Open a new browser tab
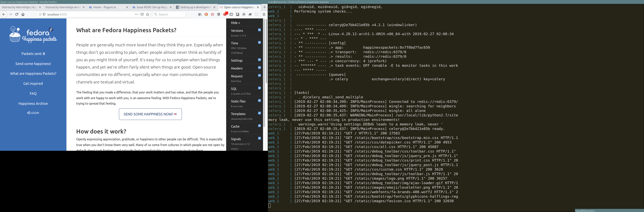This screenshot has height=212, width=644. coord(265,7)
